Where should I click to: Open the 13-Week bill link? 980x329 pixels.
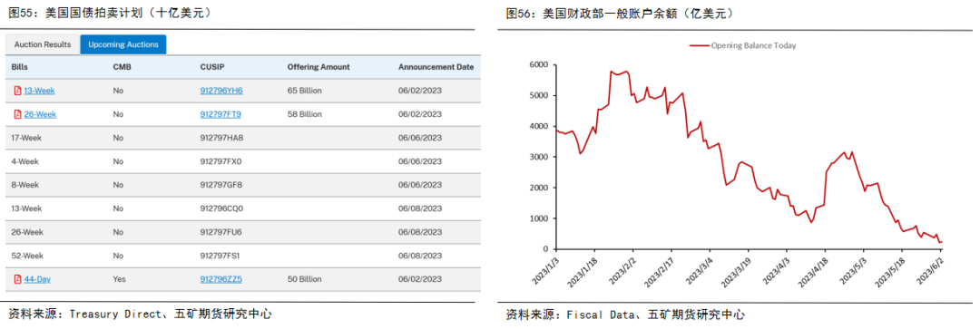(39, 91)
